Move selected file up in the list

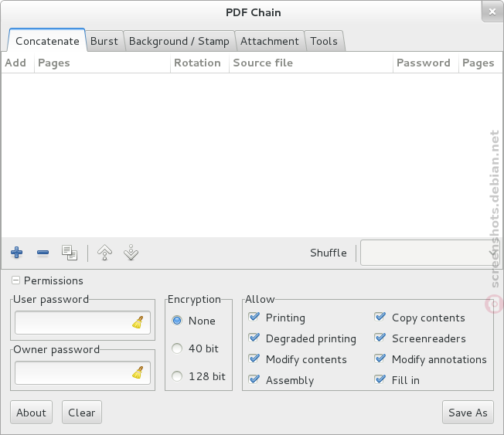click(105, 253)
